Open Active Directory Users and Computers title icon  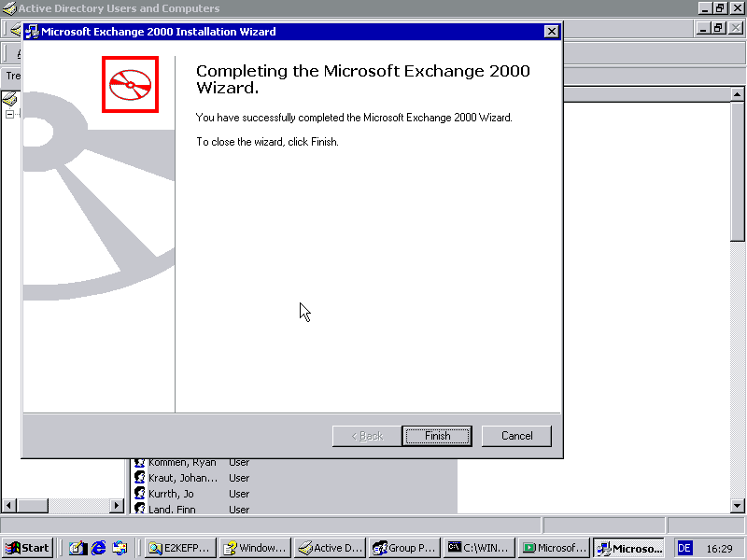click(x=9, y=8)
